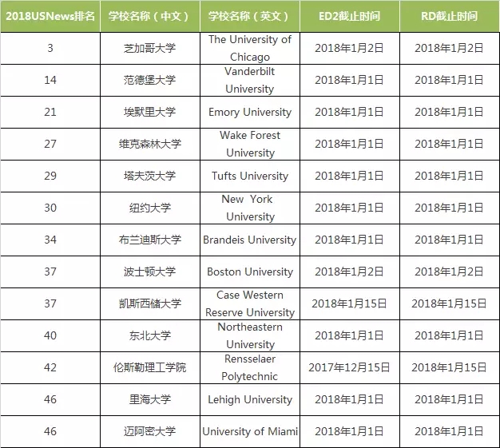Click Wake Forest University RD deadline cell
The width and height of the screenshot is (500, 448).
(450, 144)
